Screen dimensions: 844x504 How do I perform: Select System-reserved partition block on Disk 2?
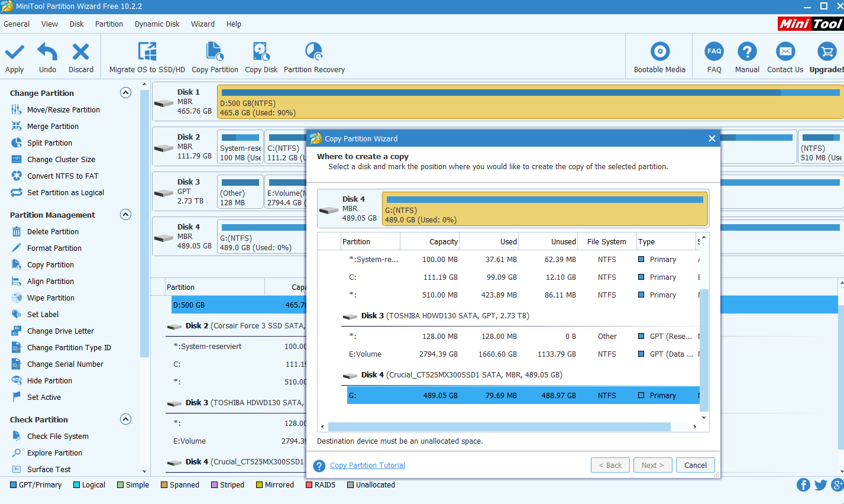pos(240,147)
